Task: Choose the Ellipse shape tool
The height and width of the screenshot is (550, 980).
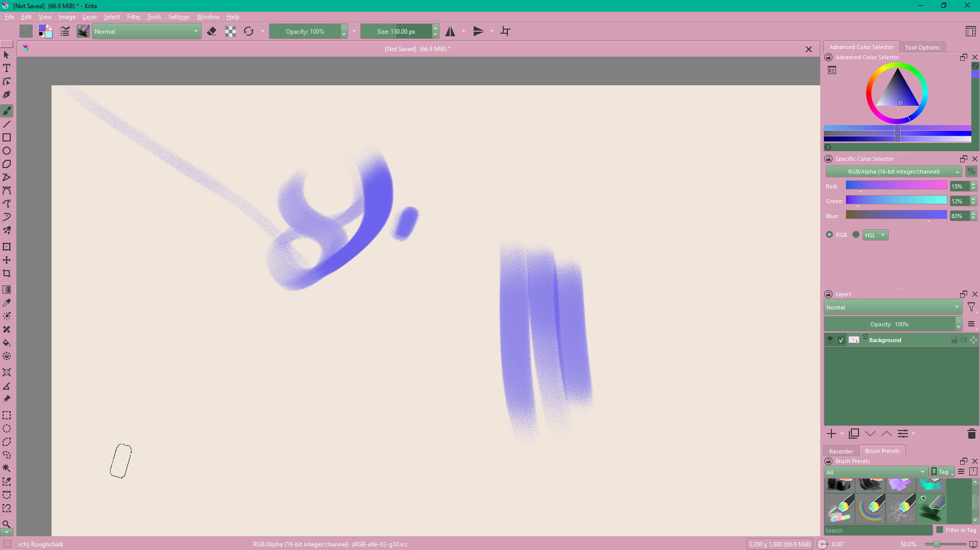Action: [x=7, y=151]
